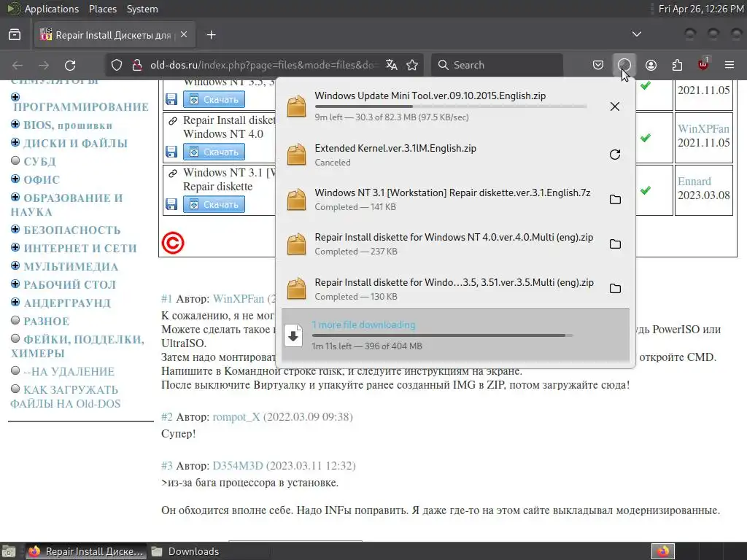Open the '1 more file downloading' entry
The image size is (747, 560).
click(x=455, y=335)
